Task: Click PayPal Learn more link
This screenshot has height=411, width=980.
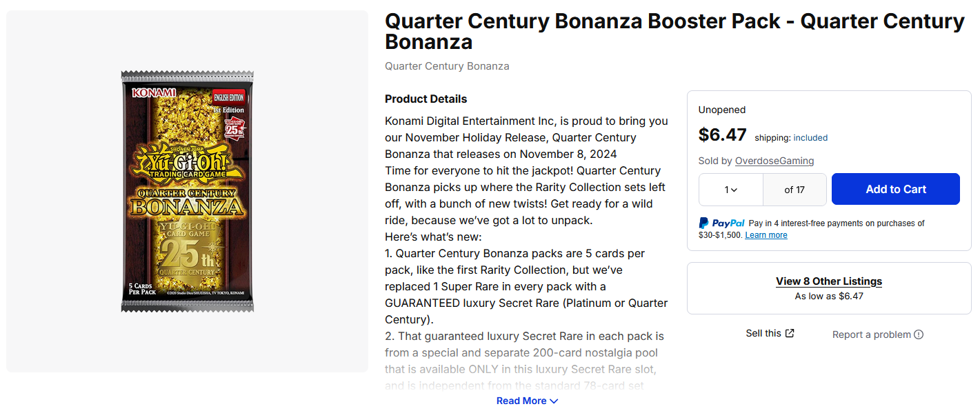Action: coord(766,235)
